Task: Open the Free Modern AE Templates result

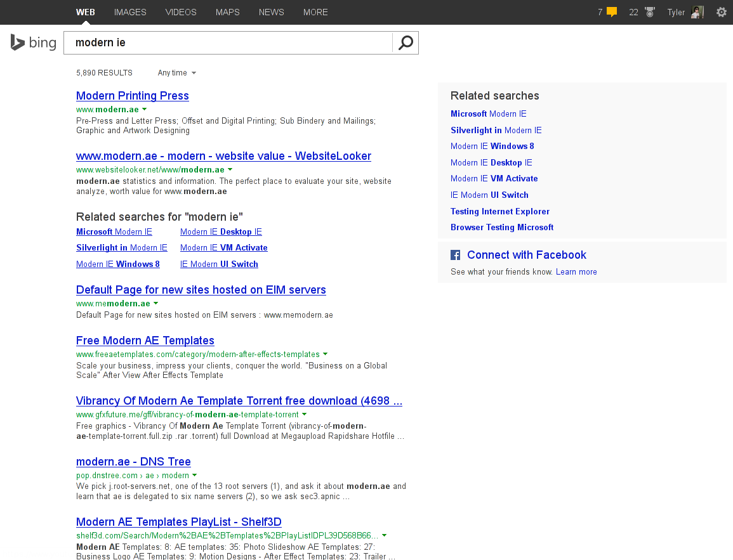Action: coord(145,341)
